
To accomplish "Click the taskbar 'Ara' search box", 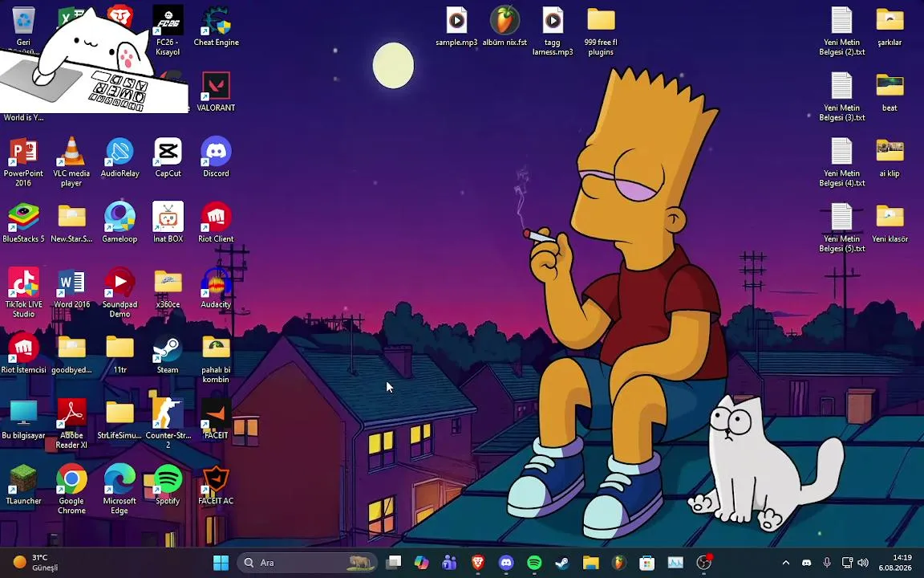I will point(307,563).
